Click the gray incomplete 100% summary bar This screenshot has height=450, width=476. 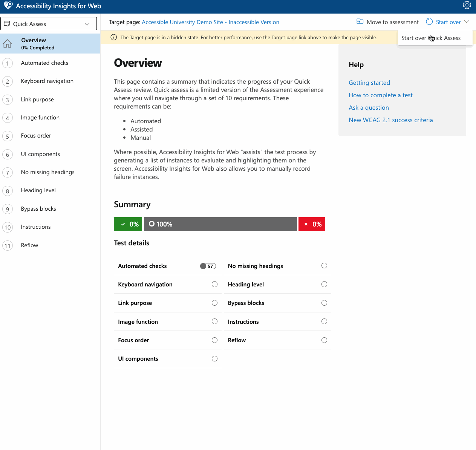pyautogui.click(x=220, y=224)
